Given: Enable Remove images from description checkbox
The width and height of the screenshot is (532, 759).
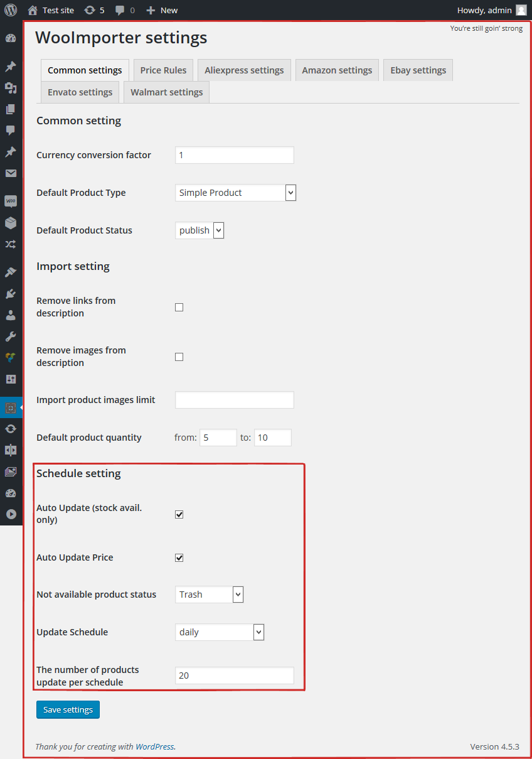Looking at the screenshot, I should click(x=179, y=357).
